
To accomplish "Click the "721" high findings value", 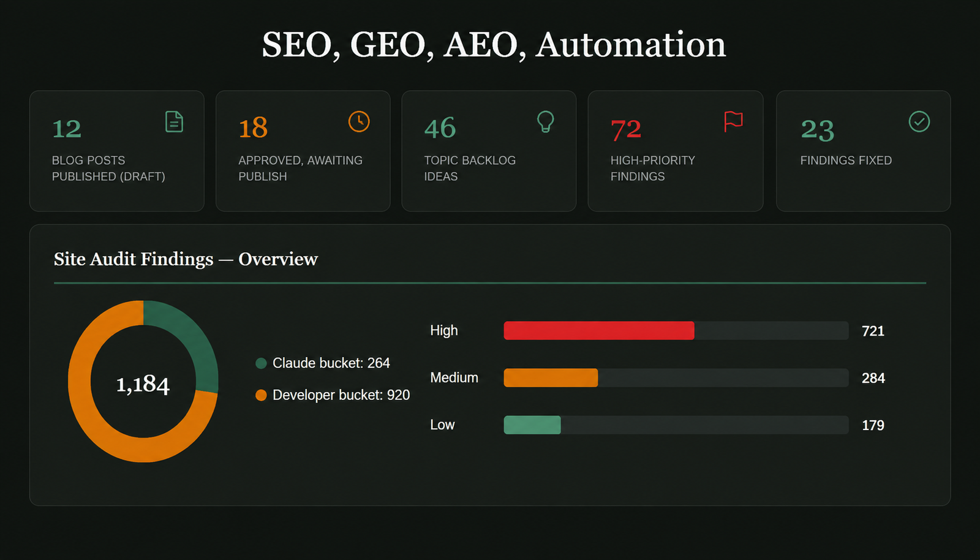I will tap(873, 331).
